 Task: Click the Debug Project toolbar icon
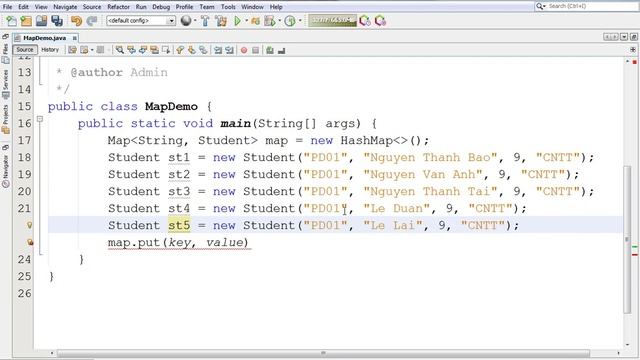pos(255,21)
